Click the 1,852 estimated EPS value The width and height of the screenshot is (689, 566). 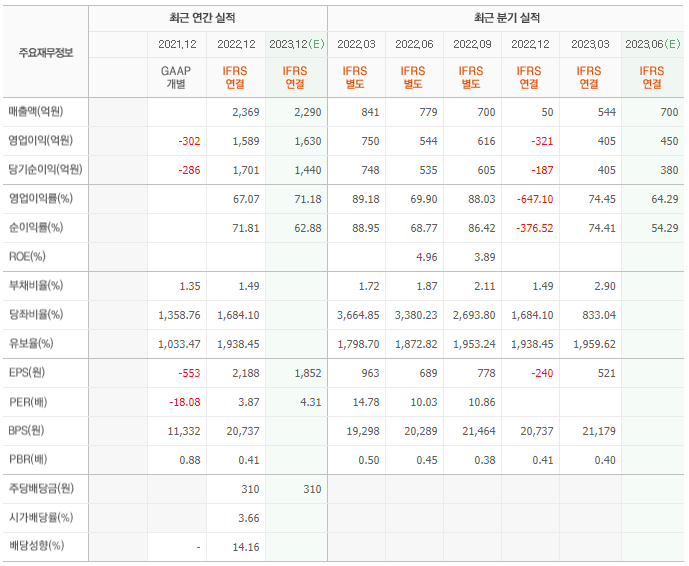308,374
